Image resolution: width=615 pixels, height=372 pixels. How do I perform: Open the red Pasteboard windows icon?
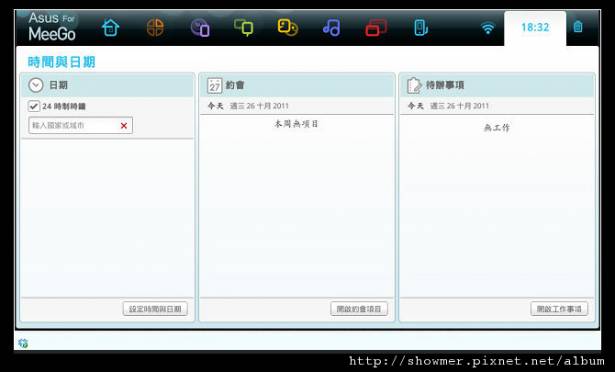point(376,28)
